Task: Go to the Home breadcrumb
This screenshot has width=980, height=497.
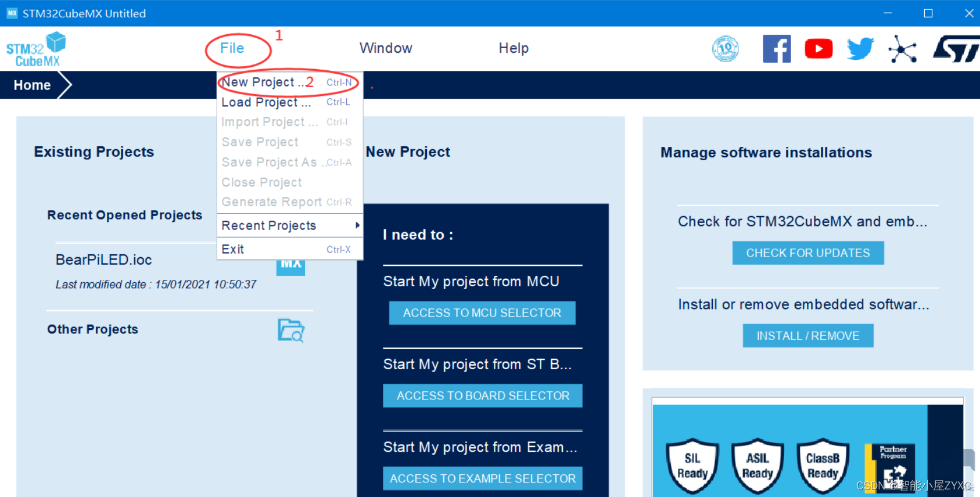Action: click(33, 85)
